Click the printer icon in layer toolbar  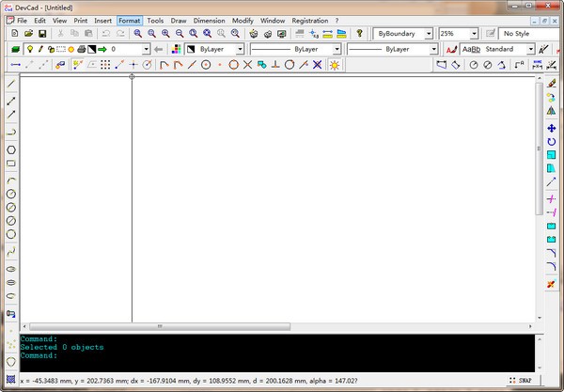82,49
